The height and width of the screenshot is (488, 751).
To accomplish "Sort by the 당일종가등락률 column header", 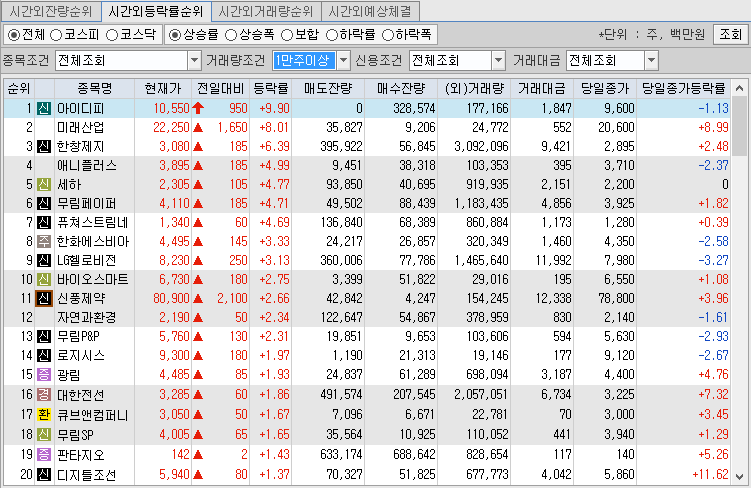I will 683,89.
